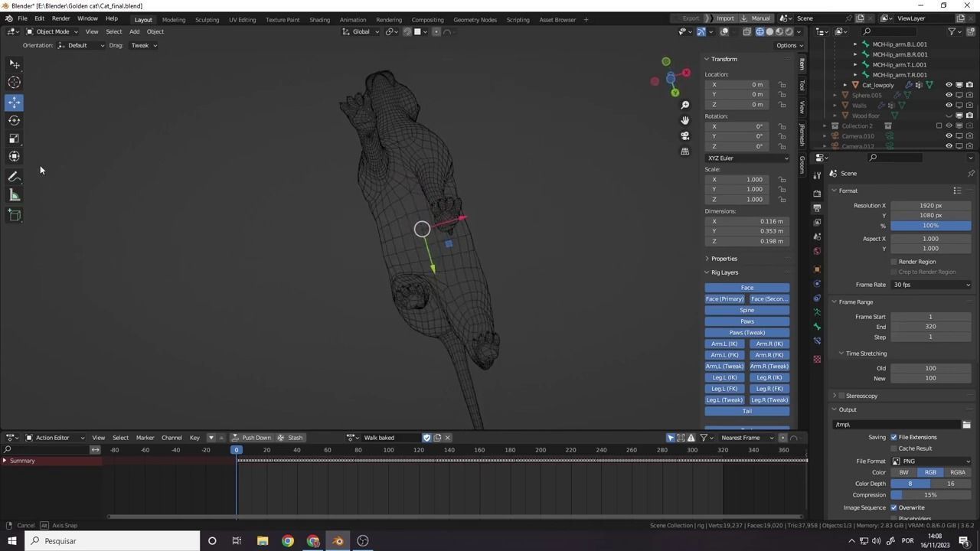
Task: Select the Cursor tool in the viewport toolbar
Action: [x=15, y=83]
